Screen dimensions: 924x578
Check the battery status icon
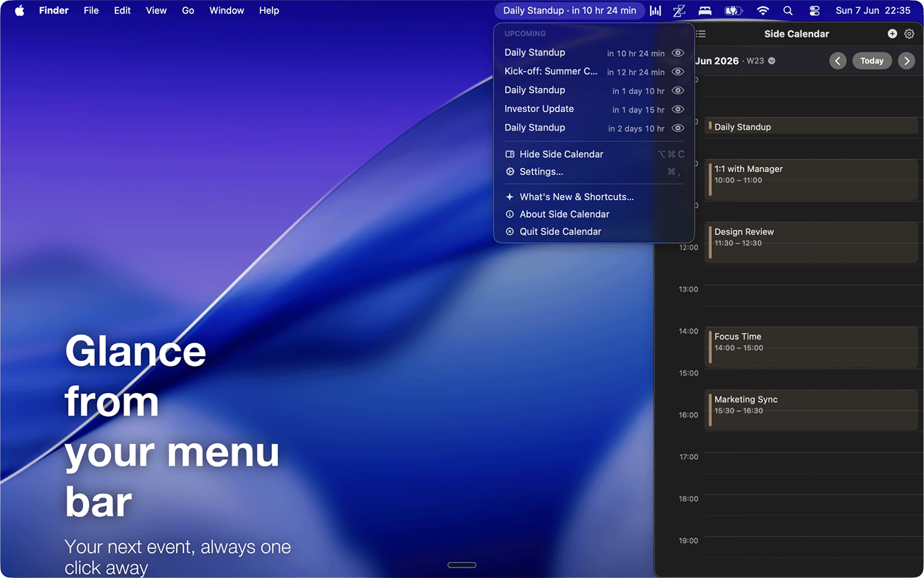[x=733, y=11]
